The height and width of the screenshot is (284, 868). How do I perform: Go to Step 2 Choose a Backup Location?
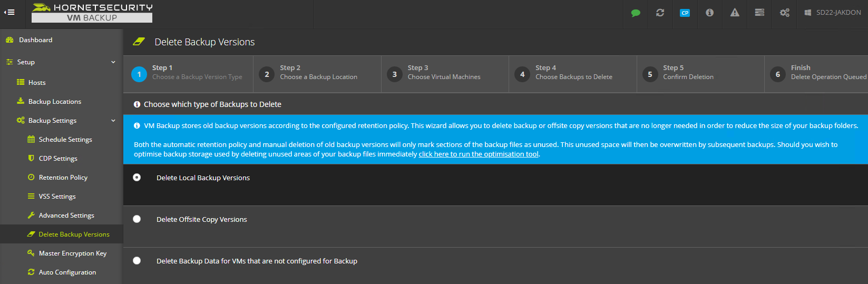pyautogui.click(x=317, y=74)
